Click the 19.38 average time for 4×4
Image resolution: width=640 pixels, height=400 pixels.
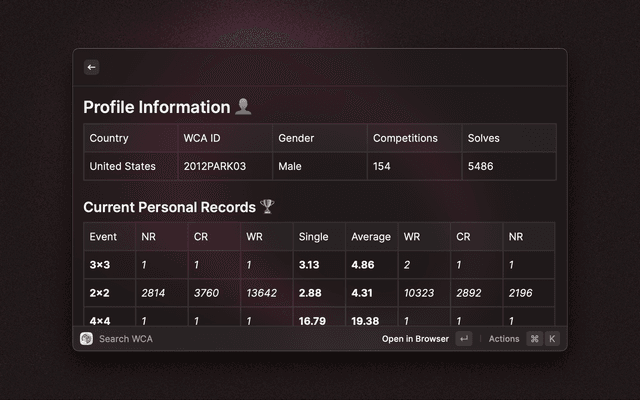(x=365, y=321)
